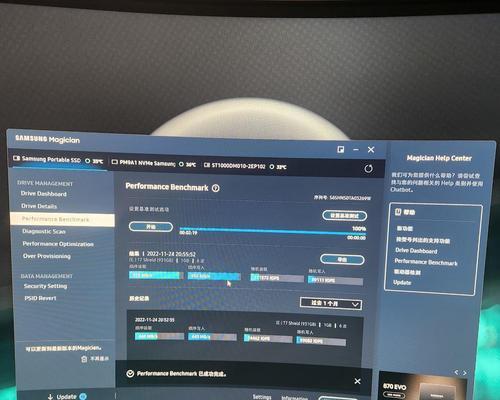The width and height of the screenshot is (500, 400).
Task: Open Update help topic in Help Center
Action: tap(402, 283)
